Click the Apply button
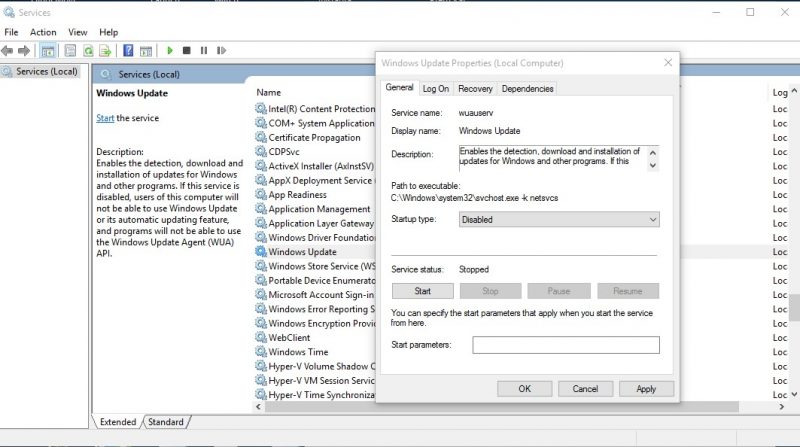The width and height of the screenshot is (800, 447). pyautogui.click(x=646, y=389)
